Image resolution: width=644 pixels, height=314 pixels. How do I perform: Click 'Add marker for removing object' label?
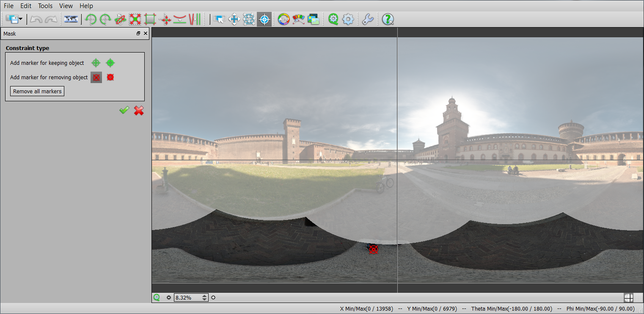point(49,78)
